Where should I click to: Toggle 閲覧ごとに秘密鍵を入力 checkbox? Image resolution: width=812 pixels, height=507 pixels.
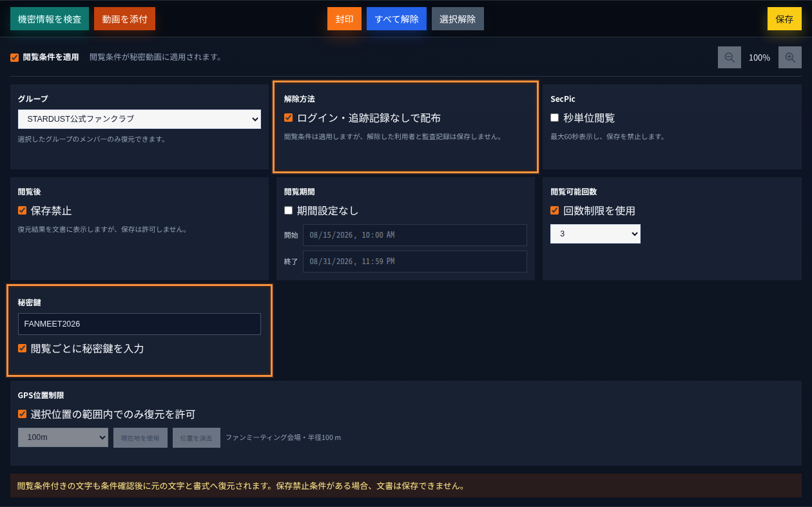22,349
